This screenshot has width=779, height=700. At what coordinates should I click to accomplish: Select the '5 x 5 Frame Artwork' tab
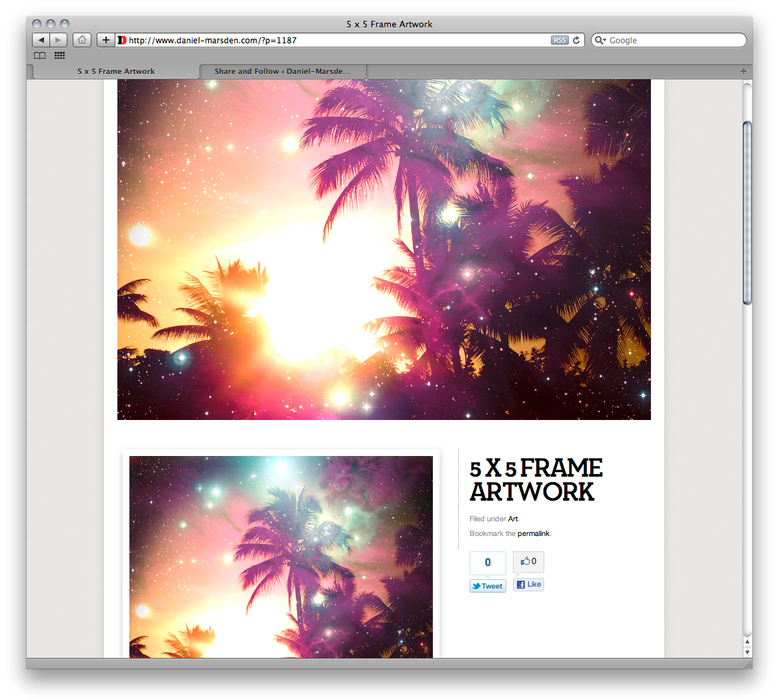point(116,71)
